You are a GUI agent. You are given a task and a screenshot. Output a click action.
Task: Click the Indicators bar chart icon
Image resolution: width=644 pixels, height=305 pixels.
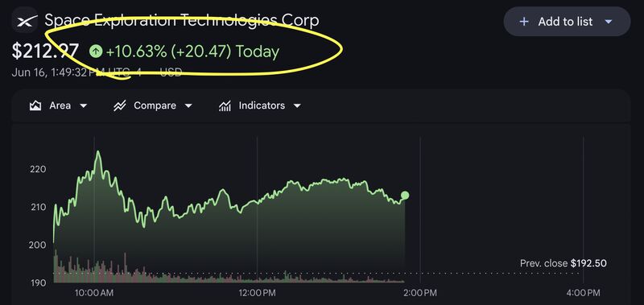[x=225, y=106]
